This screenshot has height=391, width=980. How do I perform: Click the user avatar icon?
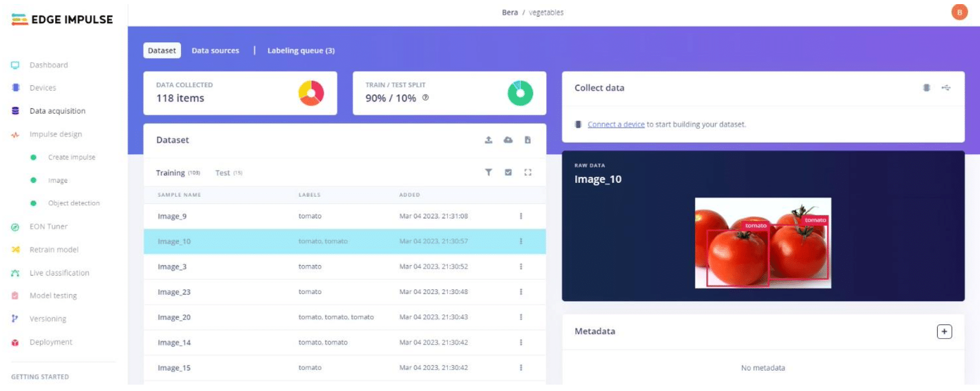(x=959, y=12)
